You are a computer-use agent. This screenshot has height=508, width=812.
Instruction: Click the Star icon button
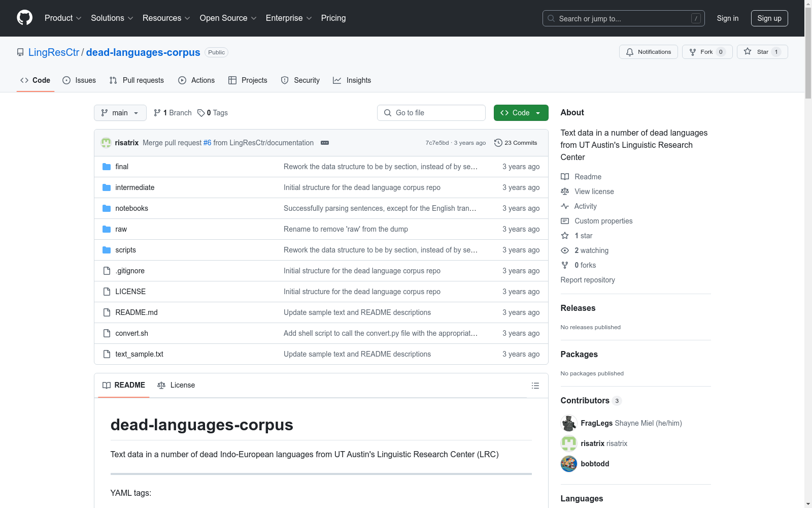tap(762, 52)
